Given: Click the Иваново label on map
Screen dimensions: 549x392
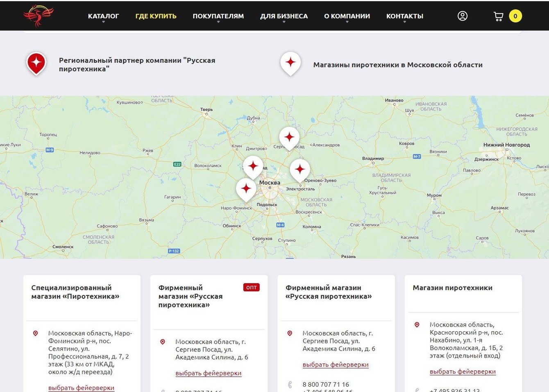Looking at the screenshot, I should [x=394, y=100].
